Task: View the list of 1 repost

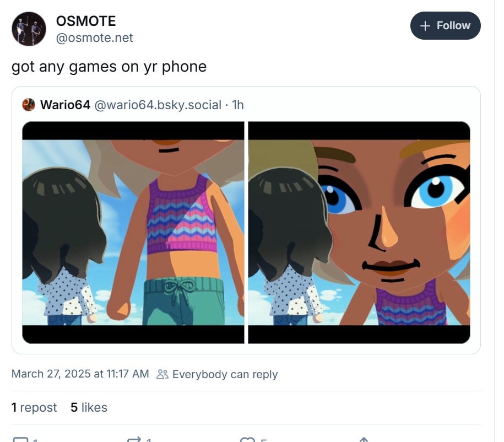Action: (x=34, y=407)
